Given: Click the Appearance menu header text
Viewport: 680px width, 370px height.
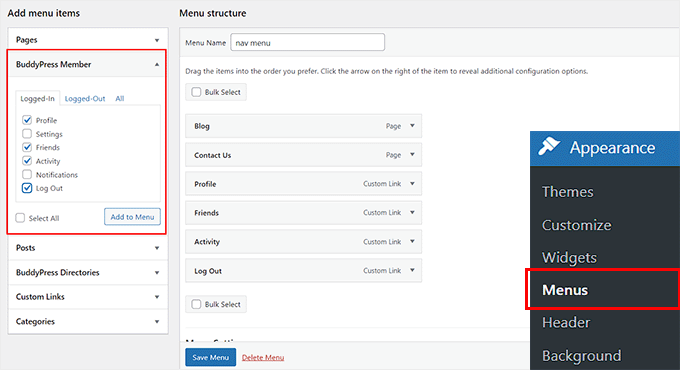Looking at the screenshot, I should [x=612, y=148].
